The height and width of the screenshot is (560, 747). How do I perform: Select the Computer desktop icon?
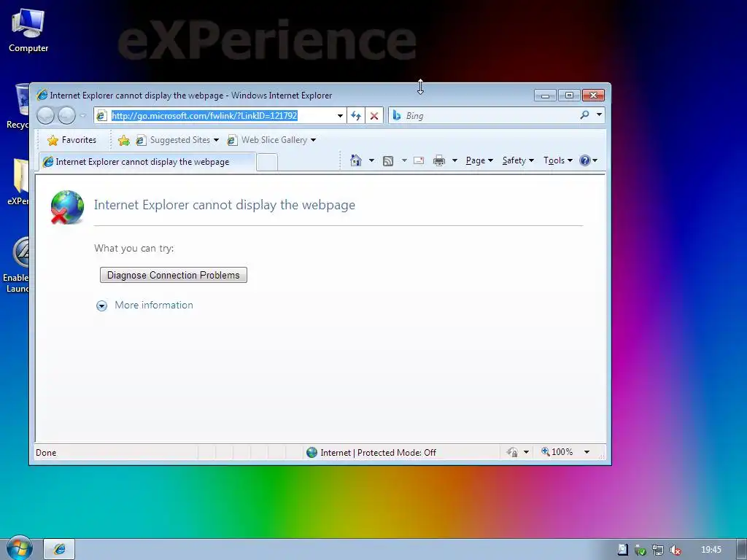click(28, 31)
